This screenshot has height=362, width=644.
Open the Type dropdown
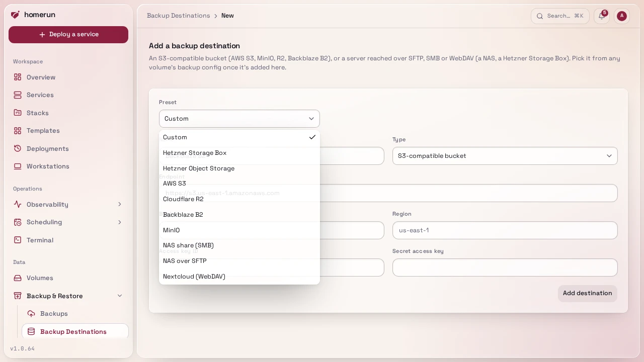pyautogui.click(x=505, y=156)
